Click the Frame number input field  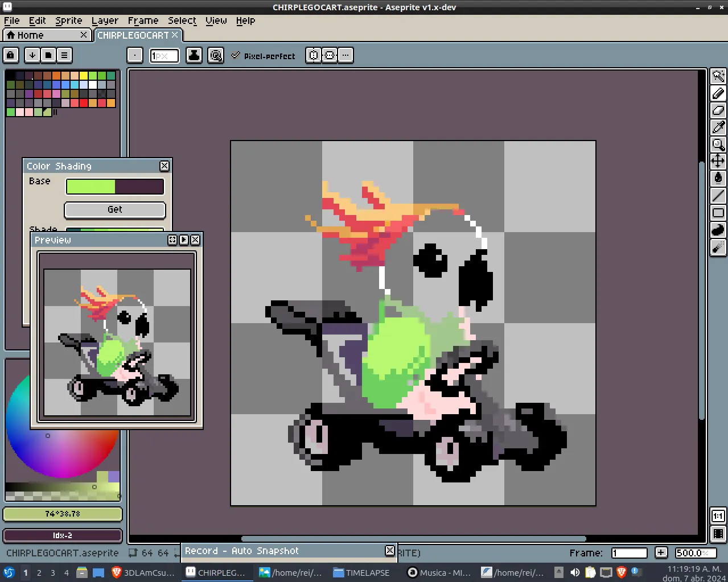[x=630, y=552]
